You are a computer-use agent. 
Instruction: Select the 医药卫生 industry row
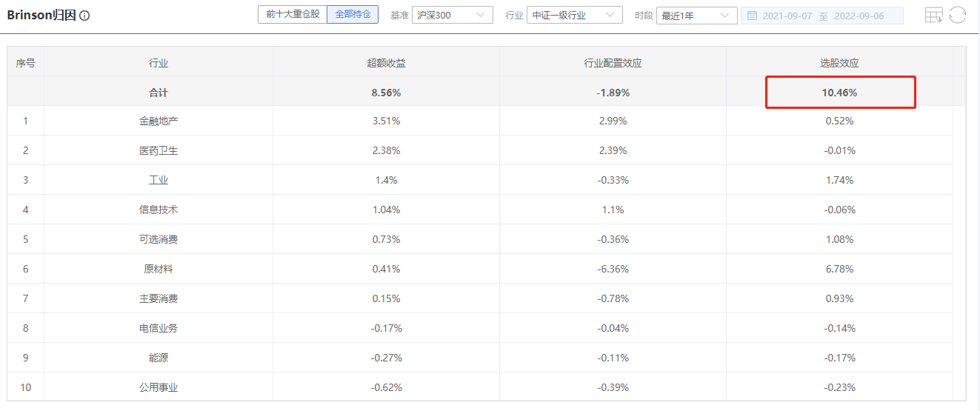(x=159, y=150)
